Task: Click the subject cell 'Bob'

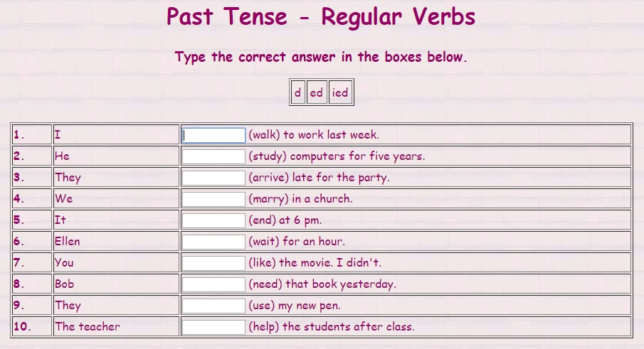Action: pyautogui.click(x=64, y=284)
